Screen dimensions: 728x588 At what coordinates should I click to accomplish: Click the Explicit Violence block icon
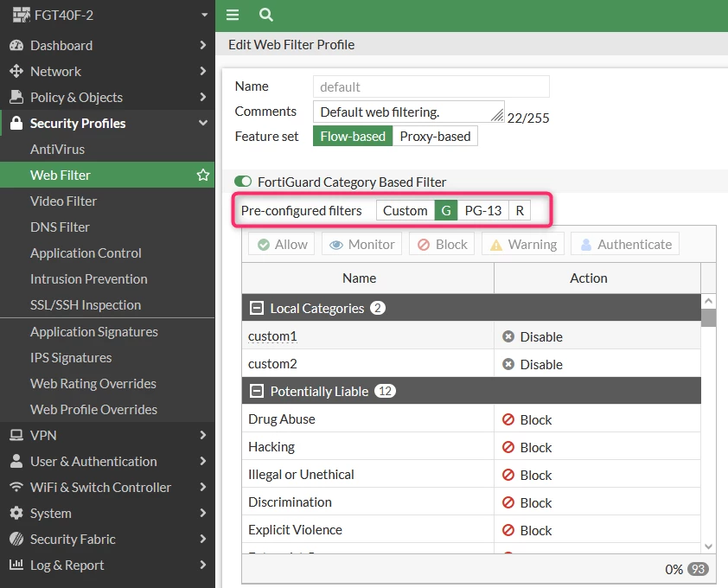(508, 530)
